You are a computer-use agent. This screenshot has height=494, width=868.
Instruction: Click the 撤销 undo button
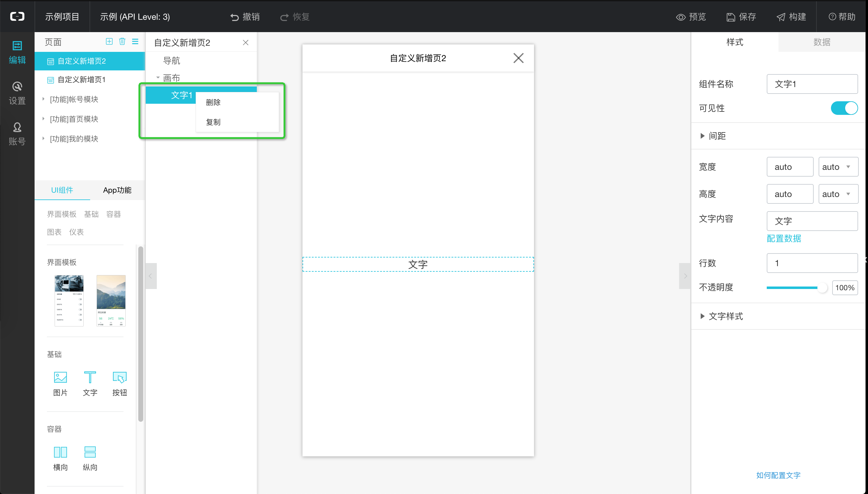tap(245, 17)
